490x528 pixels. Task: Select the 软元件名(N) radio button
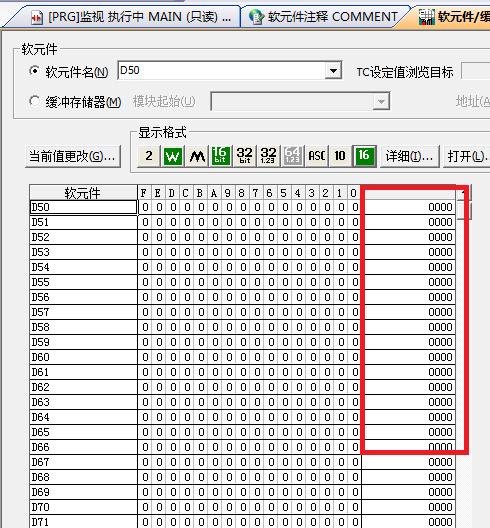34,71
